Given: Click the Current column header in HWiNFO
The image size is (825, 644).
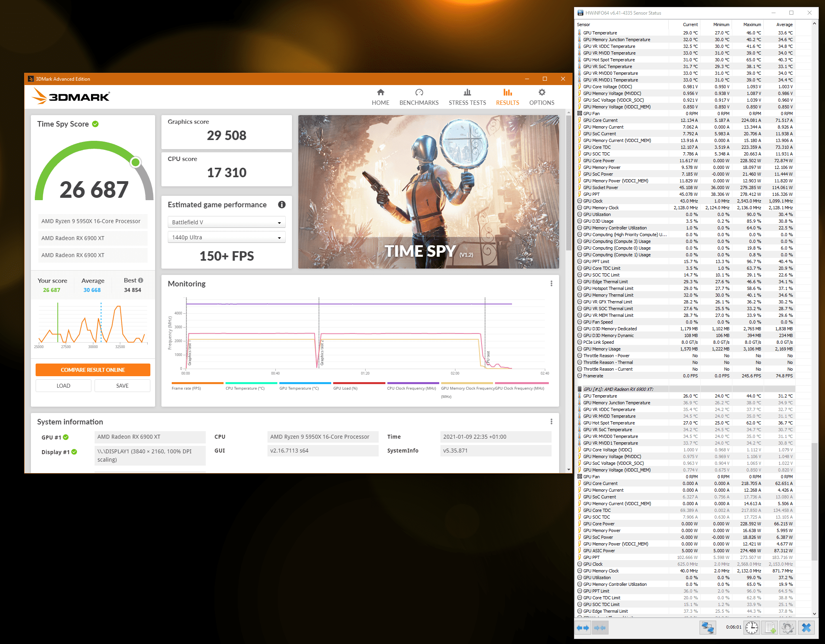Looking at the screenshot, I should [684, 25].
